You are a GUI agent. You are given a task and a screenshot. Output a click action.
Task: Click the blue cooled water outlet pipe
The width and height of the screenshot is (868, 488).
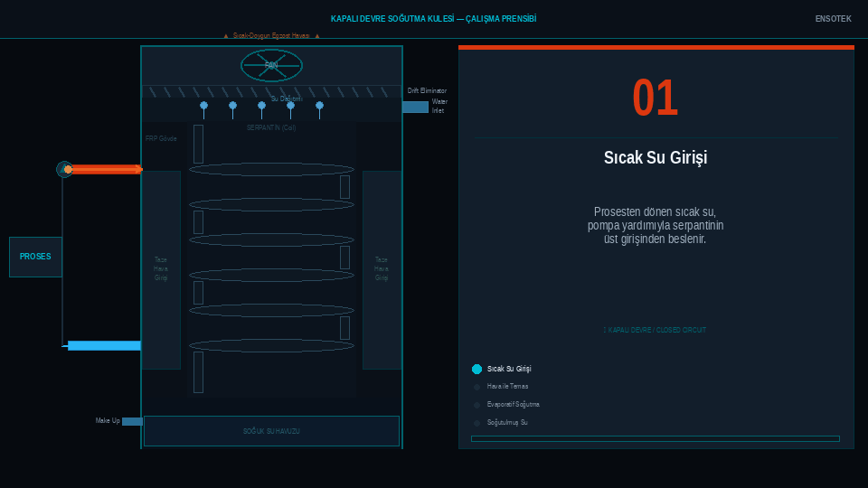pos(104,345)
